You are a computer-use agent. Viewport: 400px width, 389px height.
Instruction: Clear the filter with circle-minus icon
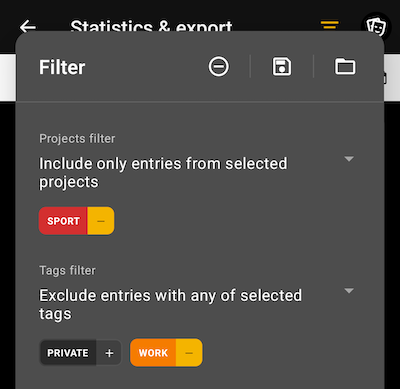tap(219, 66)
